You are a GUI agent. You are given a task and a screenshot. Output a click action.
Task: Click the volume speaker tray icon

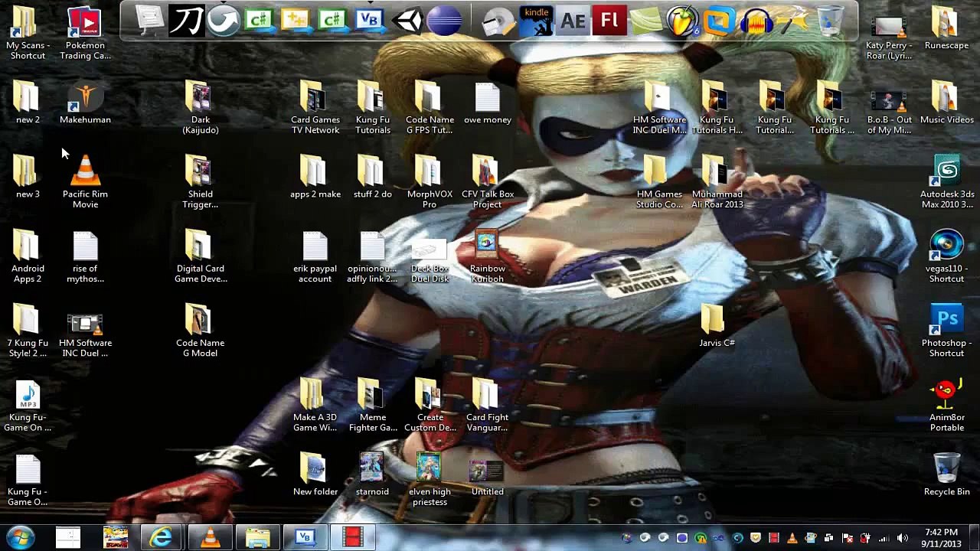[902, 538]
